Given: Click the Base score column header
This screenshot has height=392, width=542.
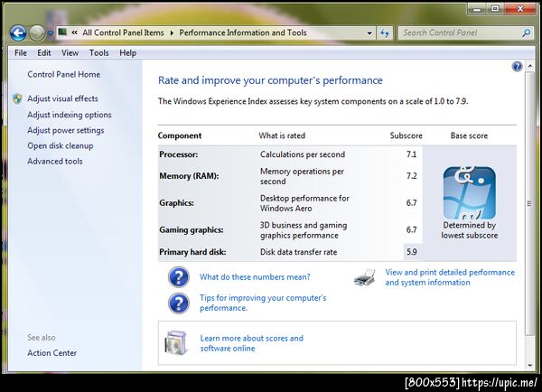Looking at the screenshot, I should tap(469, 135).
